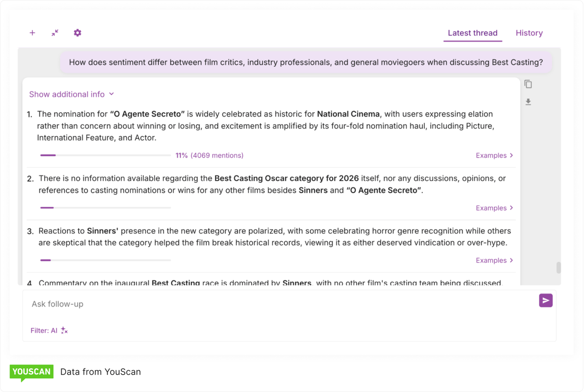This screenshot has width=584, height=392.
Task: Click the Filter: AI link
Action: [44, 330]
